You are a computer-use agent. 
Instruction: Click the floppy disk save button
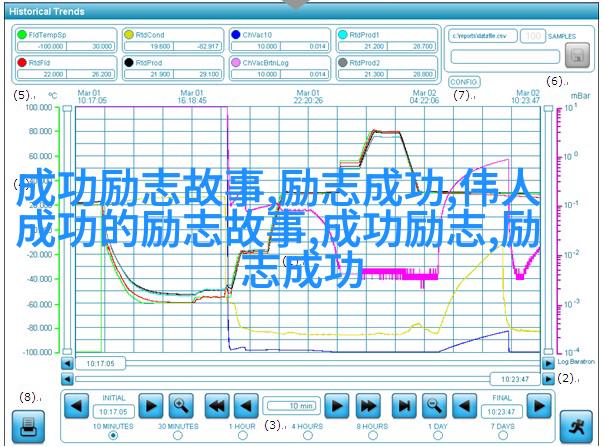click(x=577, y=55)
